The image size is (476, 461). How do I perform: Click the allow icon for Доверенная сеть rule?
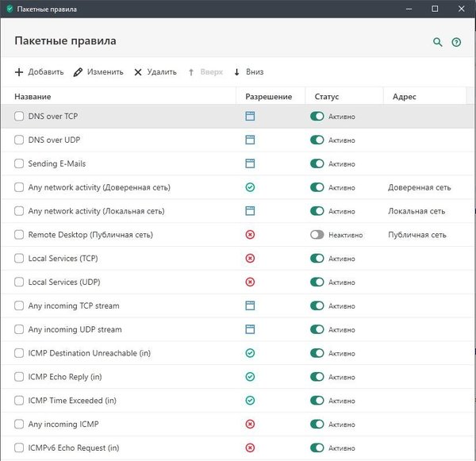[x=250, y=187]
